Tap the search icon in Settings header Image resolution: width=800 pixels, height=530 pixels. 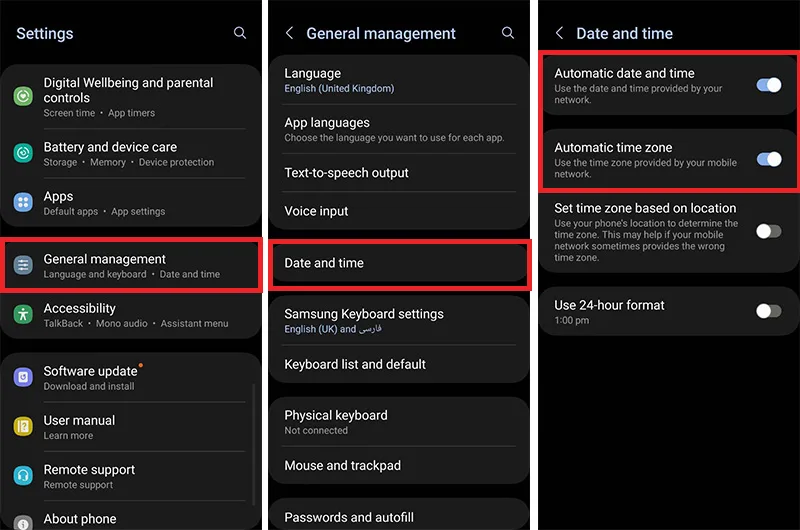pos(240,33)
